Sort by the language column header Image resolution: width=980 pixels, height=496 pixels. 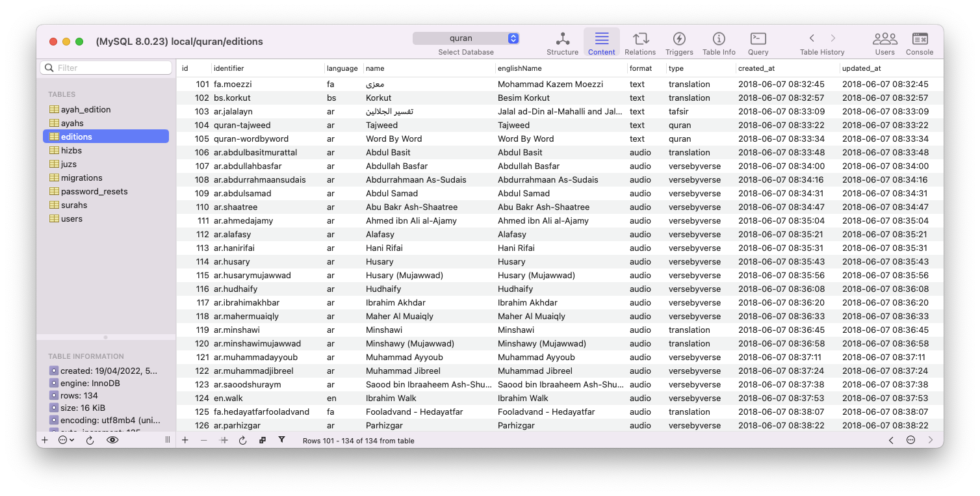[x=344, y=68]
